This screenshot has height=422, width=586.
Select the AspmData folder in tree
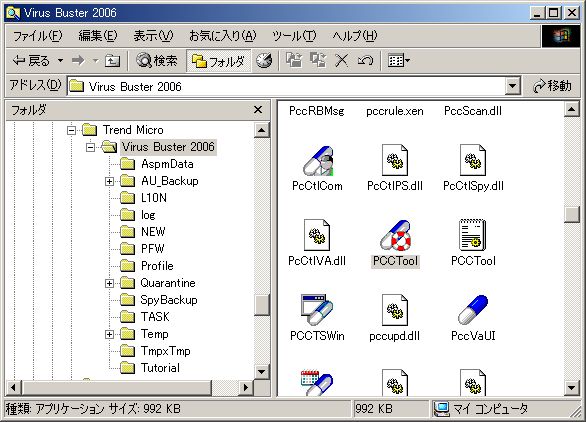(x=157, y=164)
